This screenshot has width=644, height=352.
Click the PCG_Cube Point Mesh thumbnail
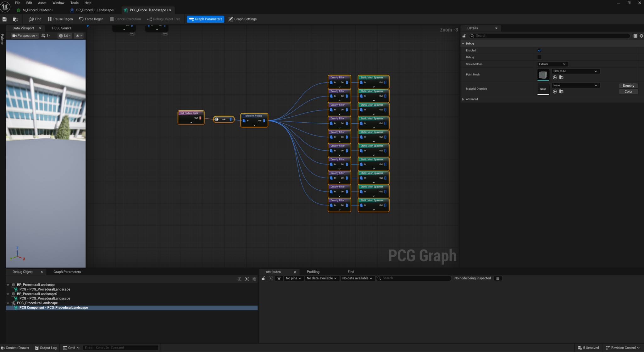[x=543, y=75]
